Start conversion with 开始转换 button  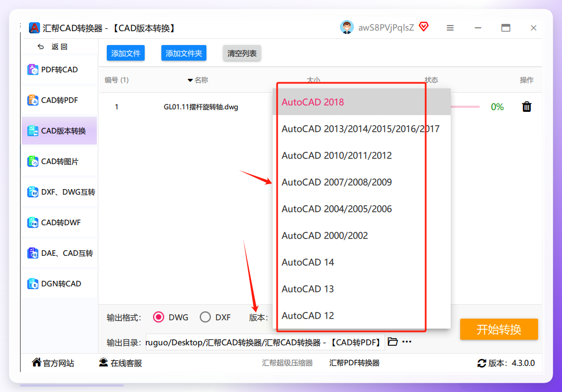click(x=499, y=329)
